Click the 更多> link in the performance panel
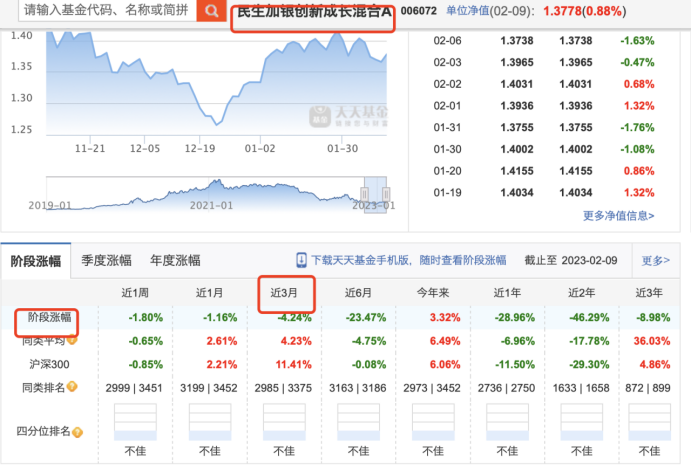The image size is (691, 466). click(655, 260)
